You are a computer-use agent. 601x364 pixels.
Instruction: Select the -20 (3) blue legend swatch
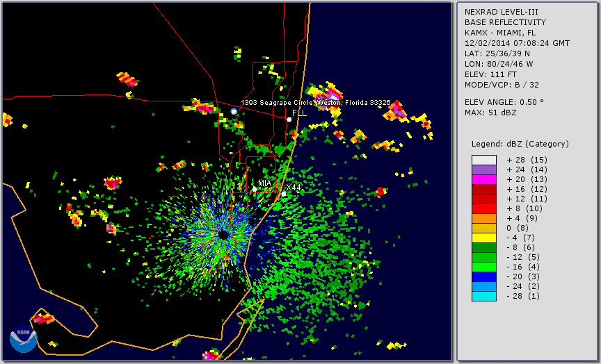tap(484, 276)
